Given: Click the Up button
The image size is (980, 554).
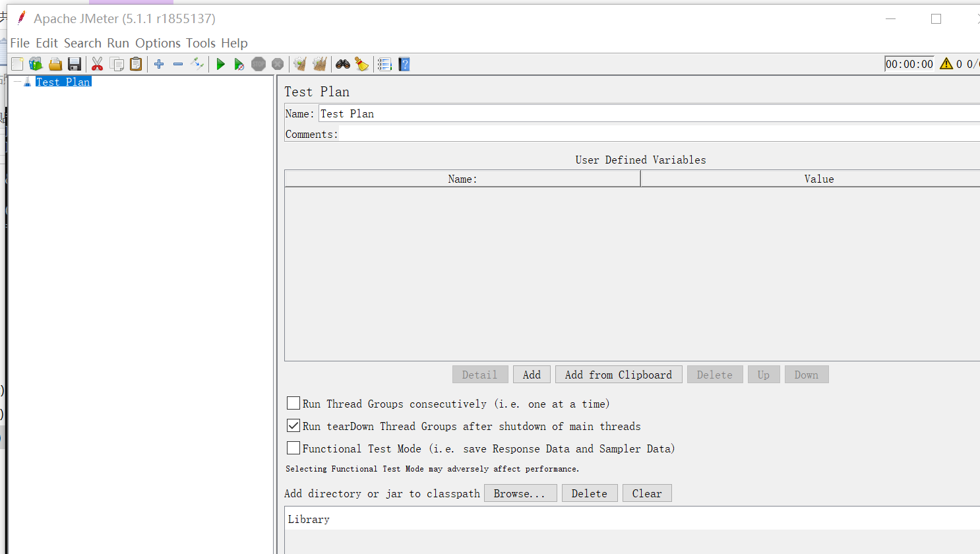Looking at the screenshot, I should (764, 375).
